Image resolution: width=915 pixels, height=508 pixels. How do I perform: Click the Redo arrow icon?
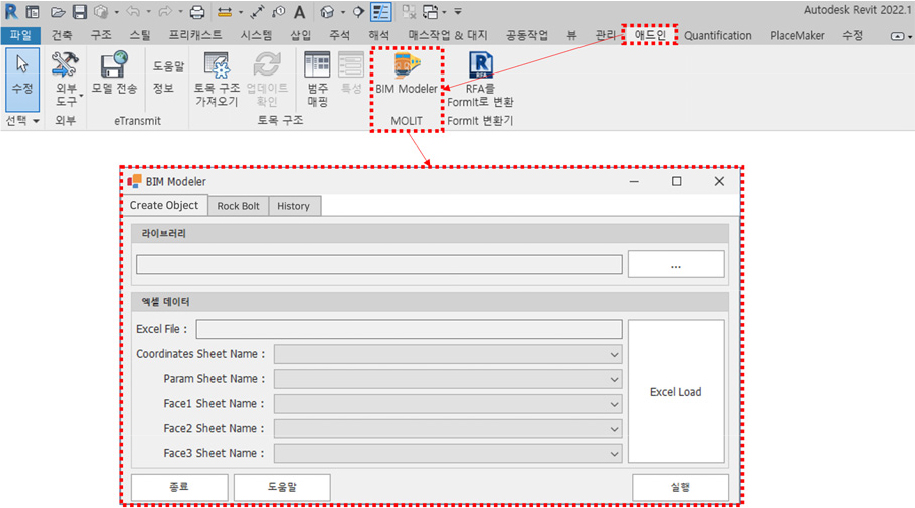(166, 11)
